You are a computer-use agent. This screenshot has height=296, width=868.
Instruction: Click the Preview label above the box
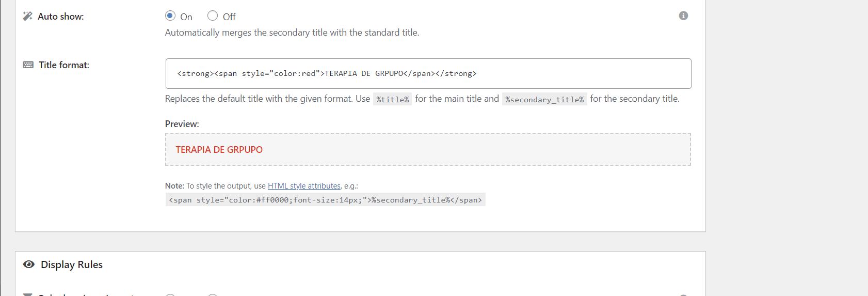point(182,124)
